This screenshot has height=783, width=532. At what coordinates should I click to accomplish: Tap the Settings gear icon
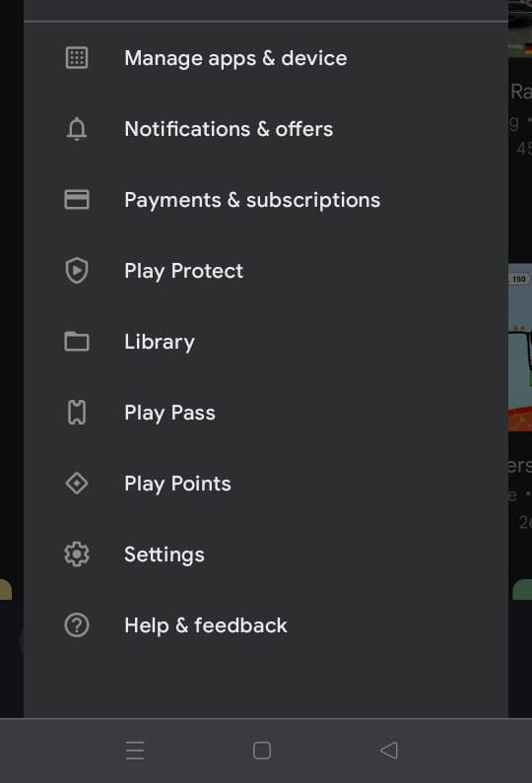coord(77,555)
